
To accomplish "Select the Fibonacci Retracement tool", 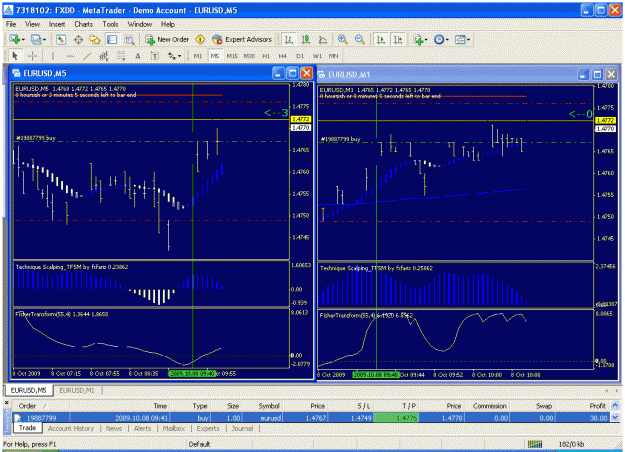I will click(x=121, y=56).
